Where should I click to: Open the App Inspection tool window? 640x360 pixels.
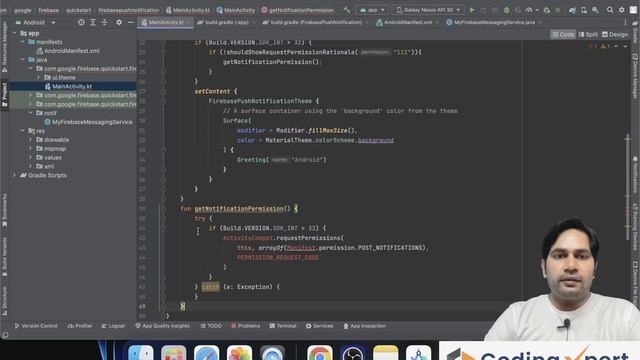pyautogui.click(x=364, y=326)
